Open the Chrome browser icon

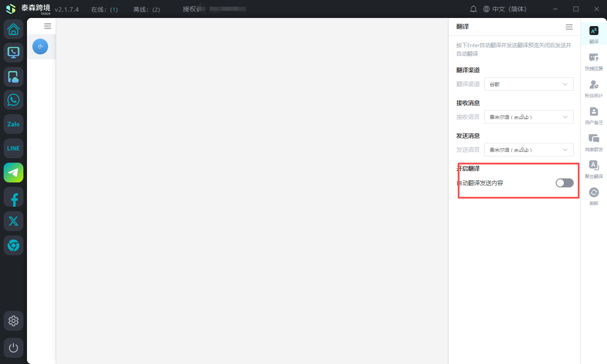(13, 245)
